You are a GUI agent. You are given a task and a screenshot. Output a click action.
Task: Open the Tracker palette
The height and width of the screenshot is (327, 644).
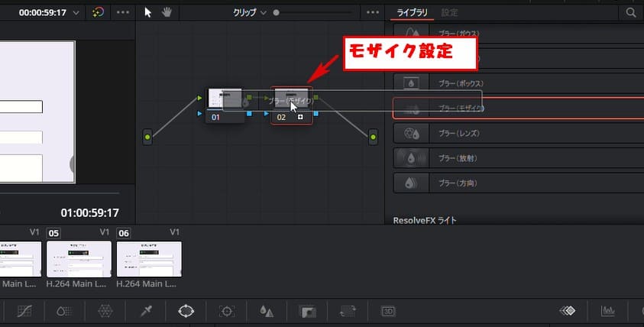226,311
